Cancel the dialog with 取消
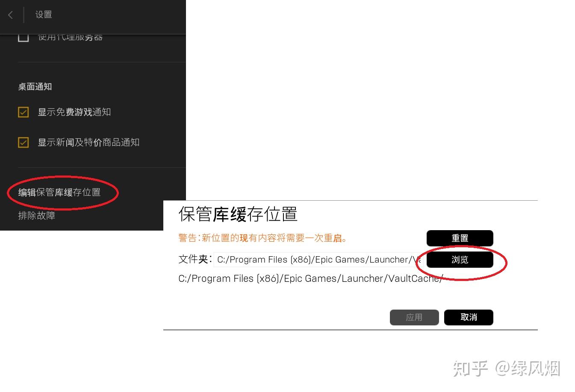The height and width of the screenshot is (392, 575). [x=469, y=317]
